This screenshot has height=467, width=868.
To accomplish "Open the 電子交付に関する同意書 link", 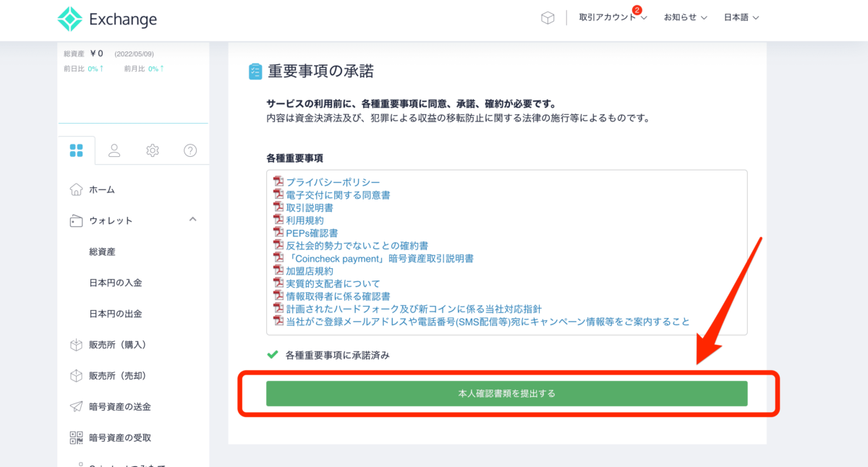I will [x=338, y=195].
